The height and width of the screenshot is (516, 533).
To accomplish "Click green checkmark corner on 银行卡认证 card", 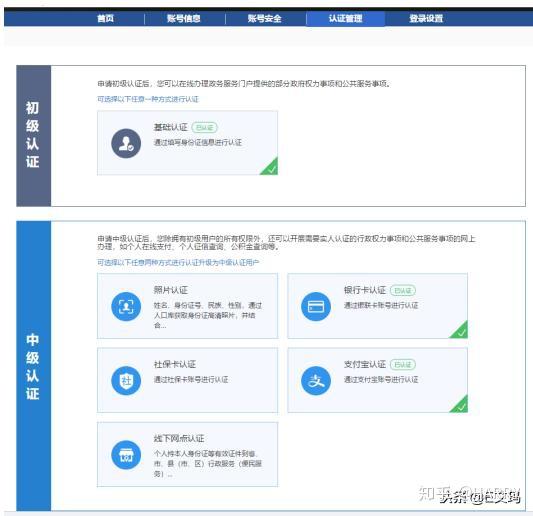I will coord(460,331).
